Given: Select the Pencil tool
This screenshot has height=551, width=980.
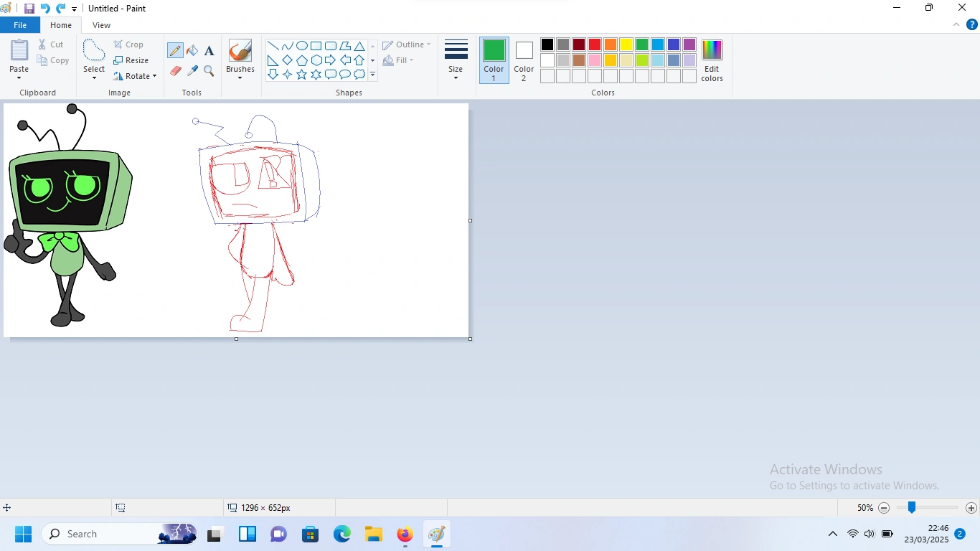Looking at the screenshot, I should click(x=175, y=51).
